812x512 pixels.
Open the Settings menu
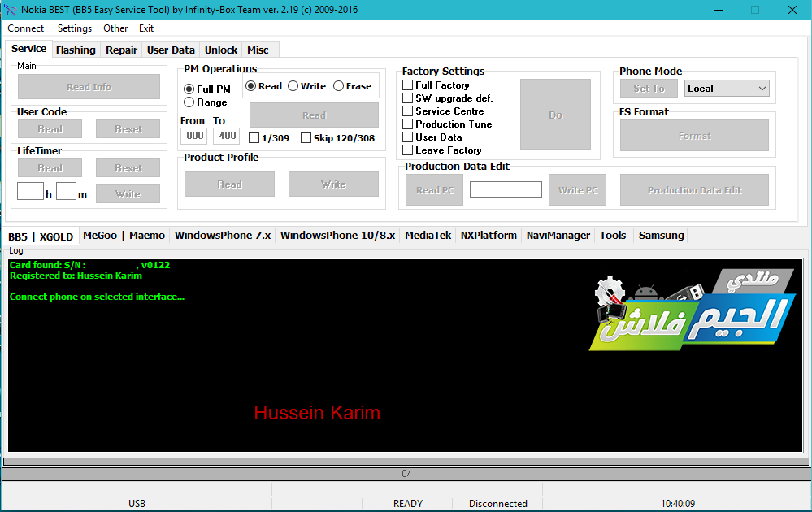pyautogui.click(x=75, y=28)
